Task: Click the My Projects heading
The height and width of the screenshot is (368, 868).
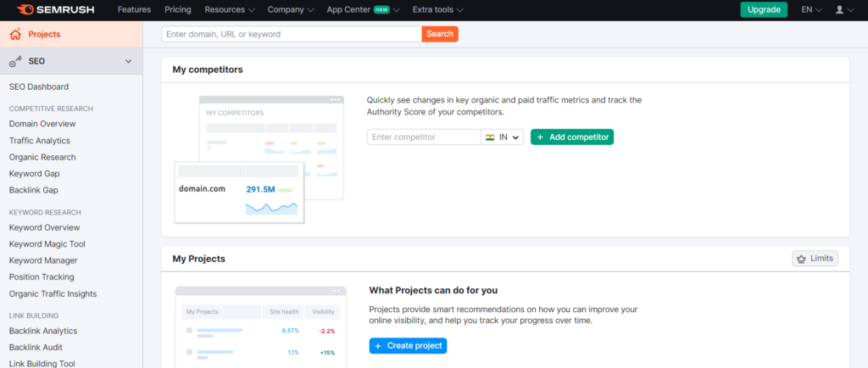Action: (x=198, y=259)
